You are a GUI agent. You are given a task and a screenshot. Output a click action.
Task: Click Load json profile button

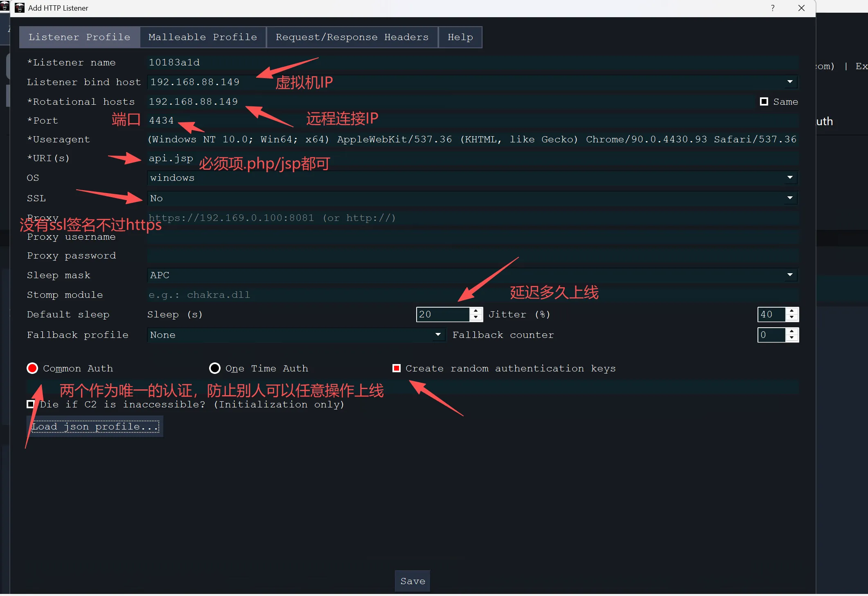(95, 427)
